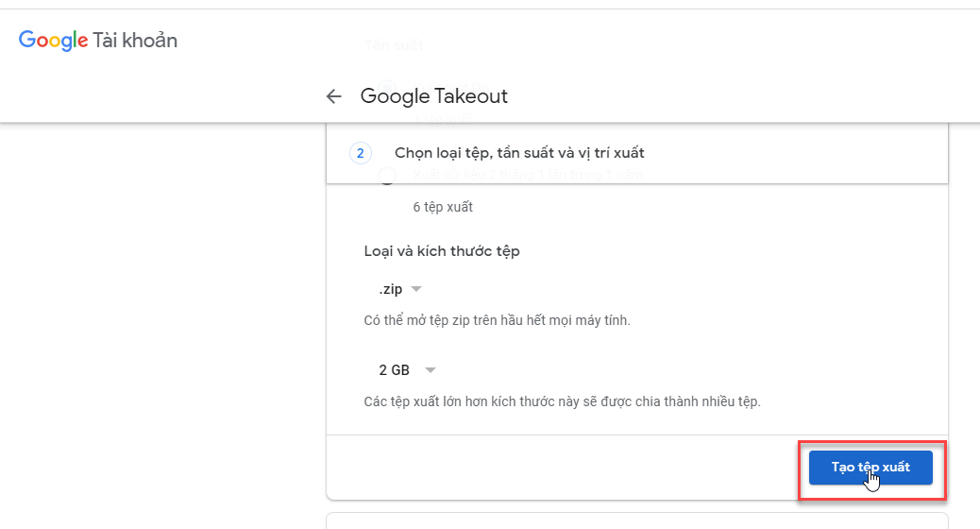Select the radio button above '6 tệp xuất'

[x=387, y=177]
